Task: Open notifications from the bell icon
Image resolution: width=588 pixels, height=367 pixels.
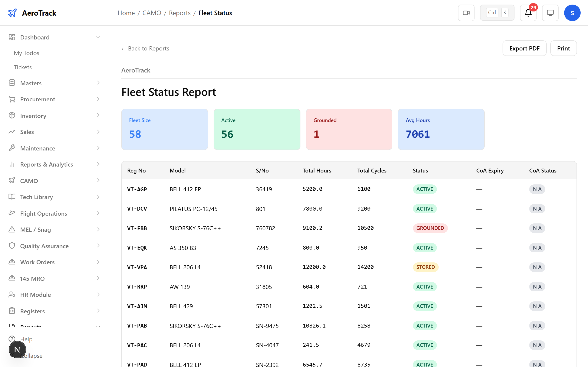Action: 528,13
